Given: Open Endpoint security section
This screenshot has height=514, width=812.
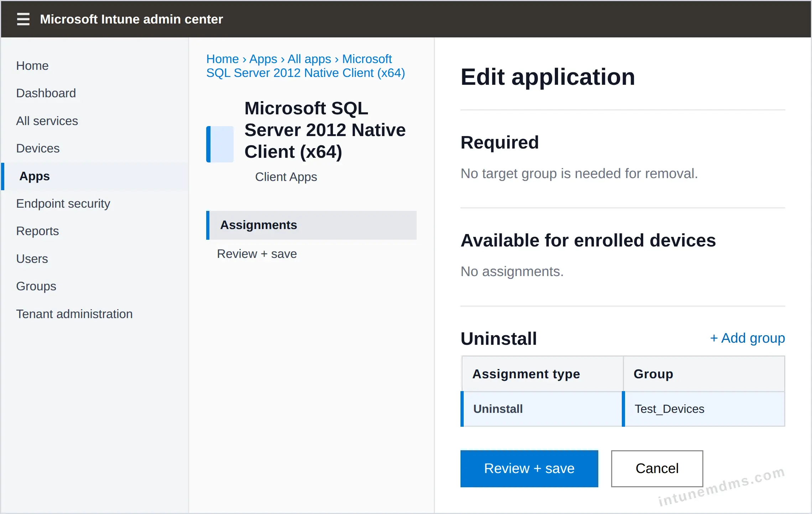Looking at the screenshot, I should pos(63,203).
